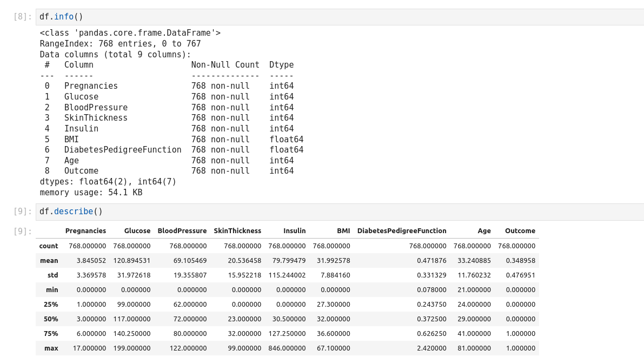644x363 pixels.
Task: Click the SkinThickness table column header
Action: point(237,231)
